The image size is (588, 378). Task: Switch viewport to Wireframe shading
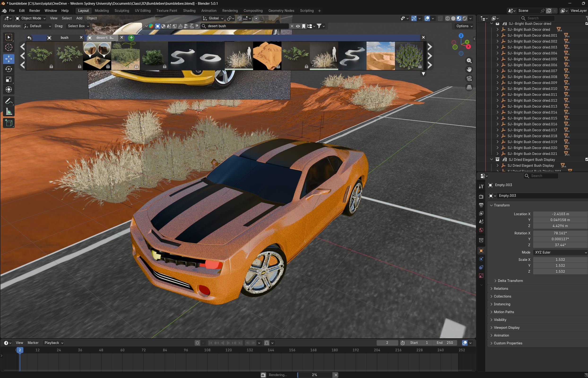[447, 18]
